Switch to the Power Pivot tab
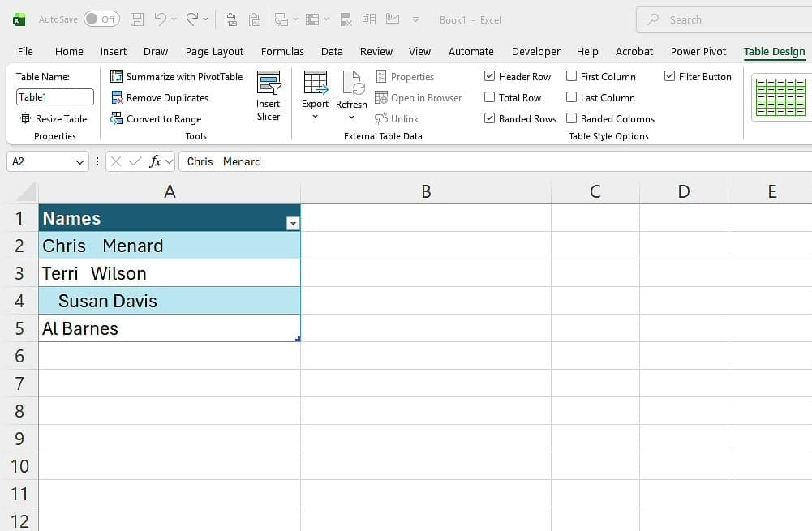812x531 pixels. click(698, 51)
